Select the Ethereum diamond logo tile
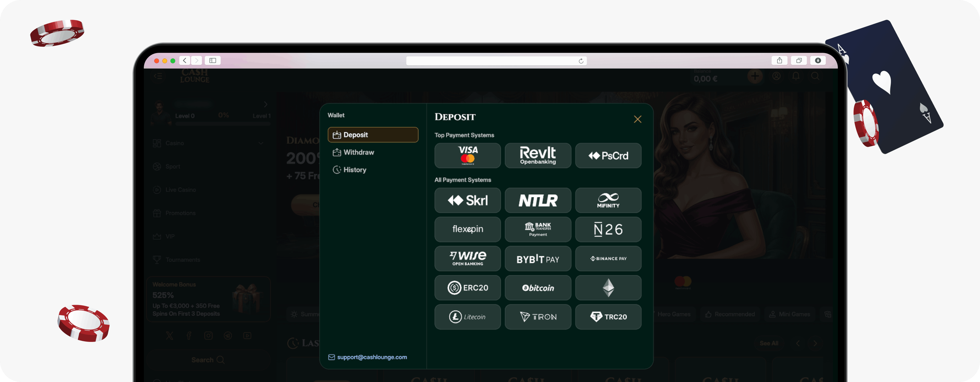The height and width of the screenshot is (382, 980). click(x=608, y=288)
